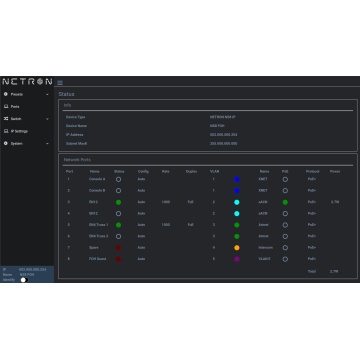Click the purple VLAN color dot on port 8
The width and height of the screenshot is (360, 360).
[237, 259]
